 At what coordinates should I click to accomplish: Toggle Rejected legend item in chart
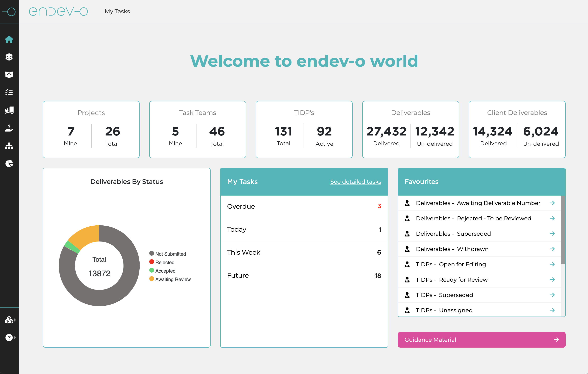[165, 262]
